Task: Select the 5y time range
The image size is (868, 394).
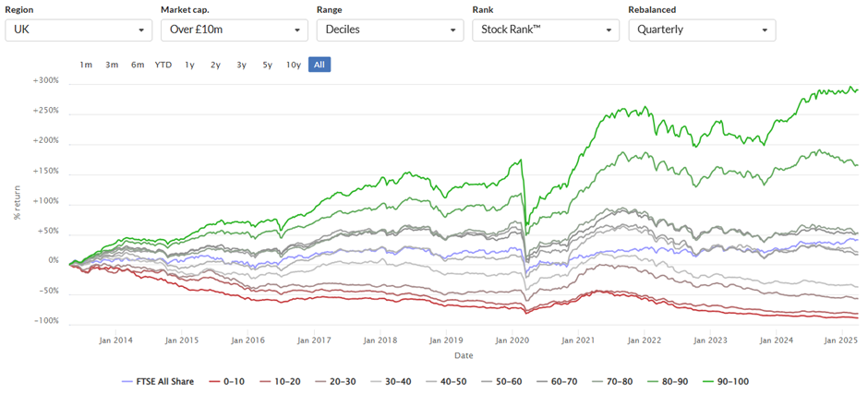Action: click(x=268, y=65)
